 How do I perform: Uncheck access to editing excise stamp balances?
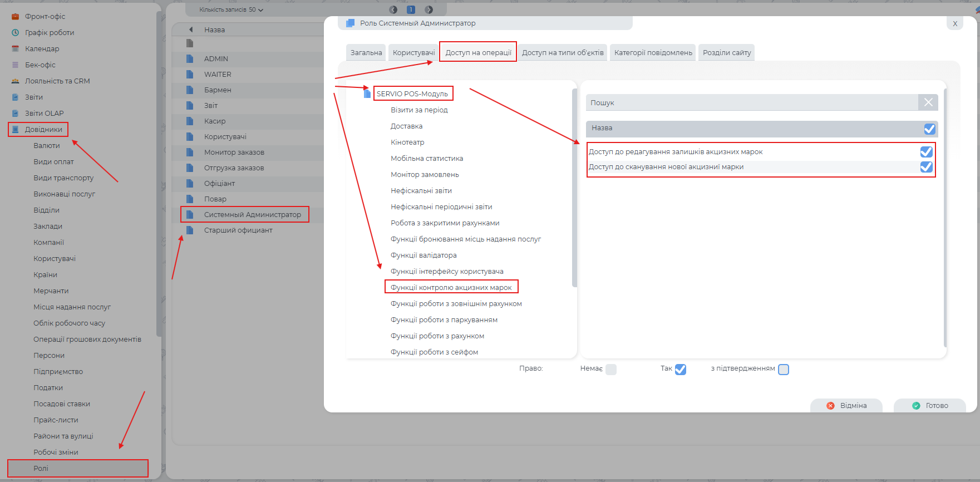[x=926, y=152]
